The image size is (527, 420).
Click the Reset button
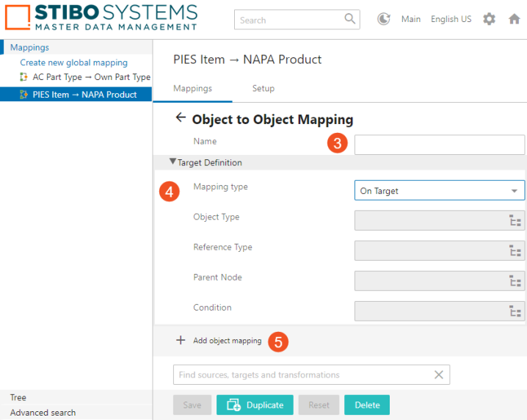tap(319, 405)
